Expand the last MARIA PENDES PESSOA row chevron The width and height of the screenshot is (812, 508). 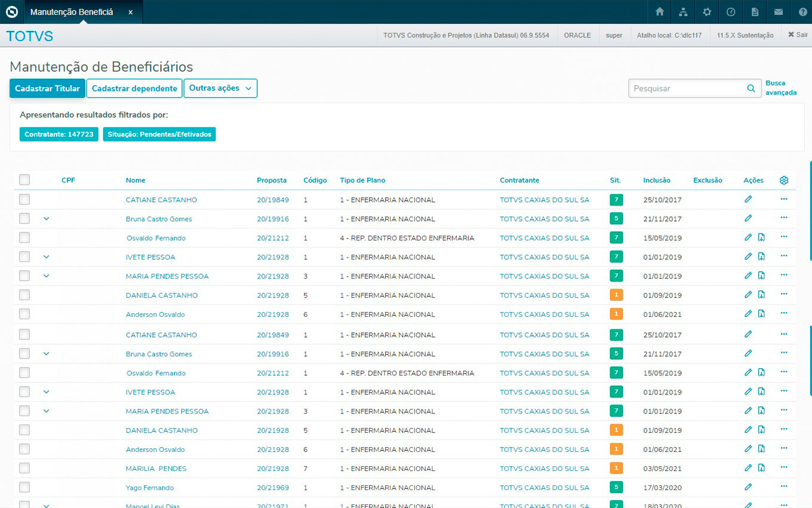click(x=47, y=411)
